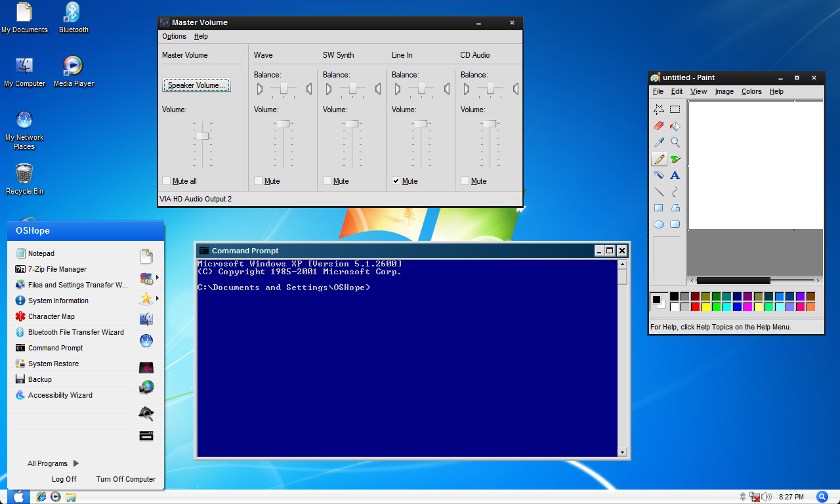Select the Polygon tool in Paint
The width and height of the screenshot is (840, 504).
pos(675,208)
